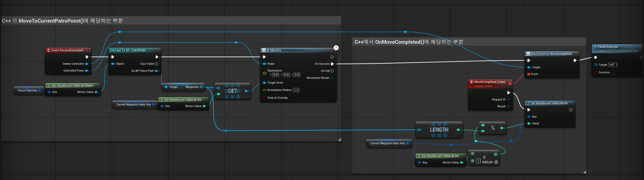Screen dimensions: 644x180
Task: Select the Cast To BP_PatrolPath node header
Action: tap(135, 50)
